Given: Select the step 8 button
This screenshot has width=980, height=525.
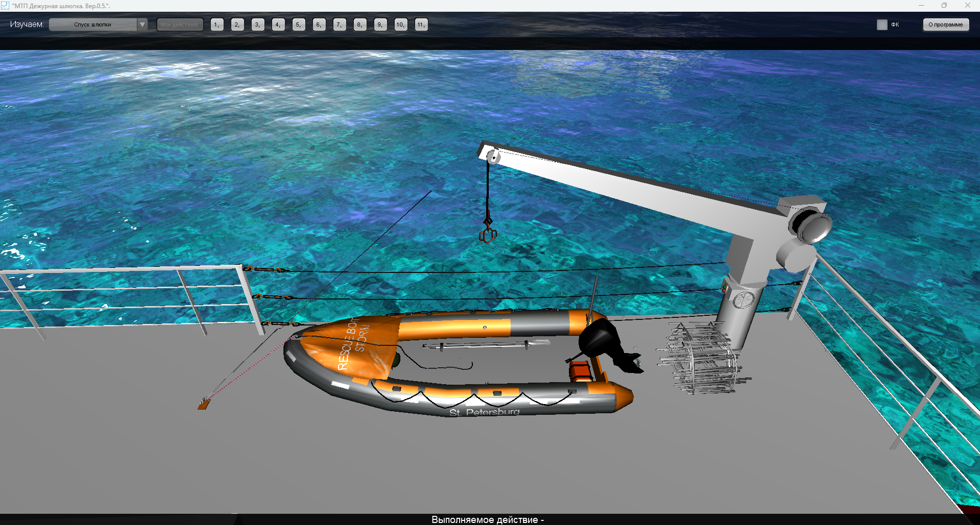Looking at the screenshot, I should [360, 24].
